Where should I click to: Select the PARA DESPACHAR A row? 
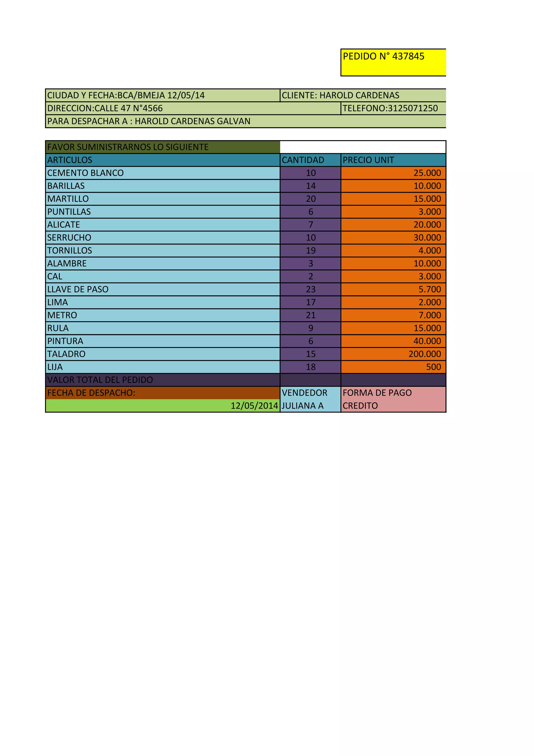tap(245, 121)
